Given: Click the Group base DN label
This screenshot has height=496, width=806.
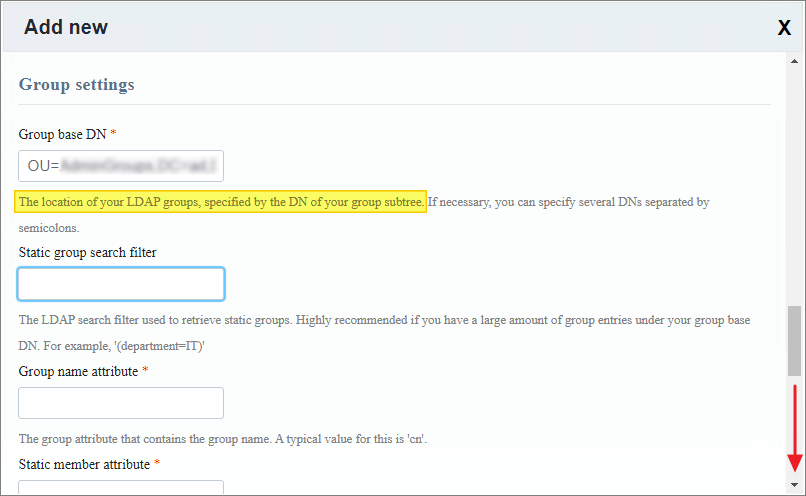Looking at the screenshot, I should (62, 134).
